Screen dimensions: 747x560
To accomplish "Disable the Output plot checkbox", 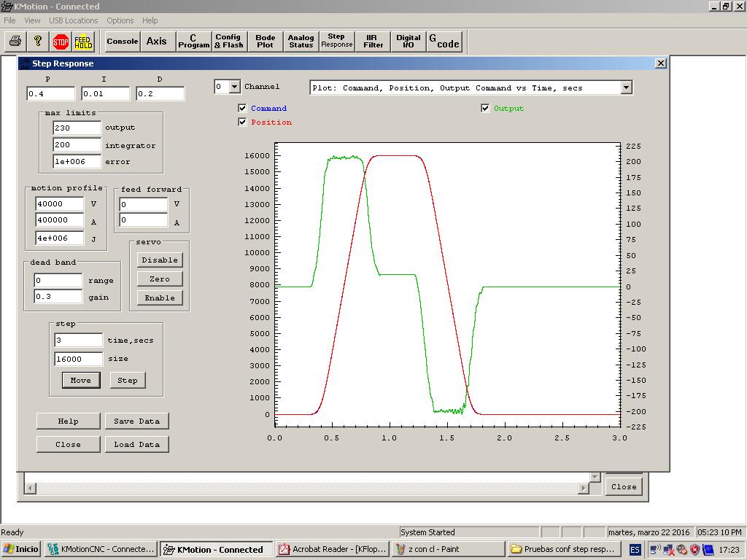I will pos(486,109).
